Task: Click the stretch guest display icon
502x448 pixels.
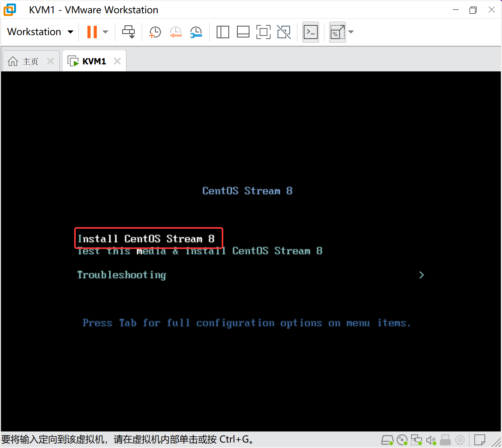Action: click(337, 32)
